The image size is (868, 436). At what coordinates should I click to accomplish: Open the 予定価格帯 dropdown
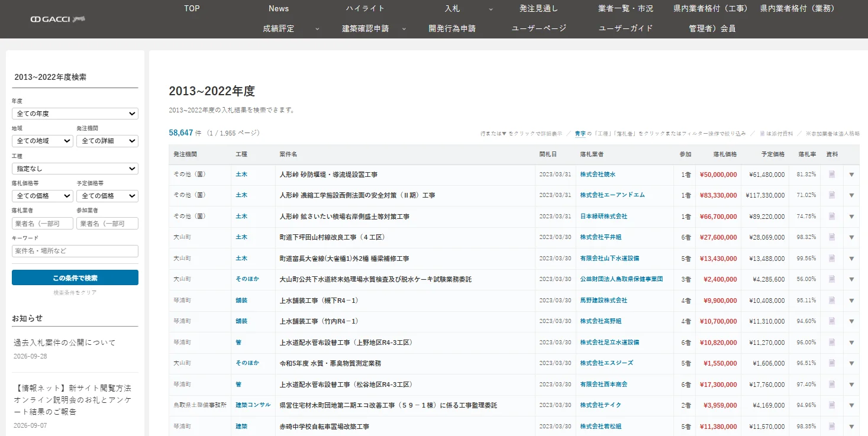pos(107,196)
